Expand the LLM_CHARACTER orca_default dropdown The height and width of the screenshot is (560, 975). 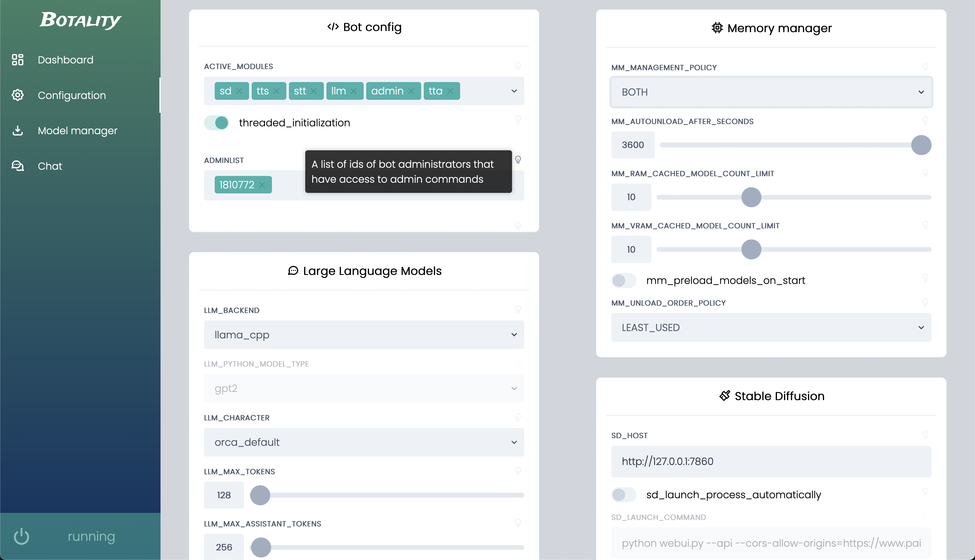click(364, 442)
